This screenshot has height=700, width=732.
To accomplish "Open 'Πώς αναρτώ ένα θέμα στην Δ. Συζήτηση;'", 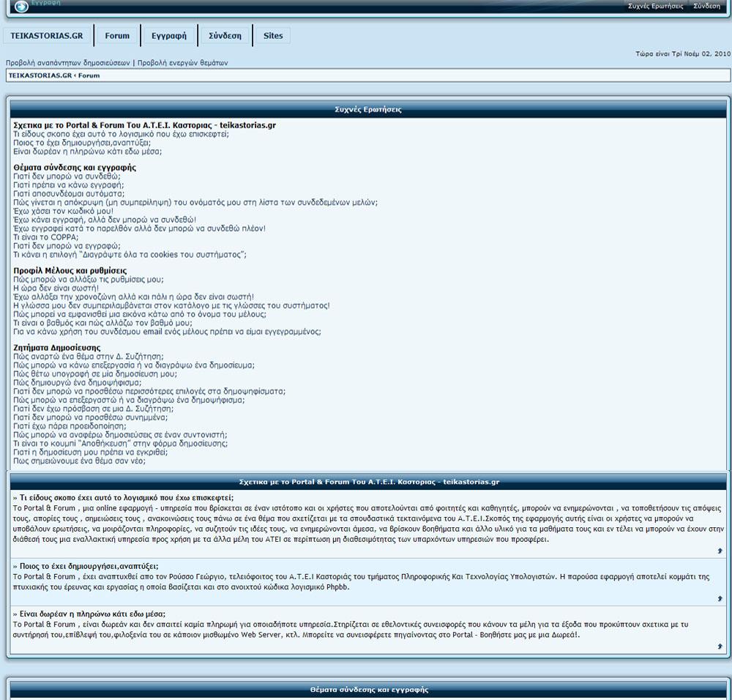I will (x=89, y=357).
